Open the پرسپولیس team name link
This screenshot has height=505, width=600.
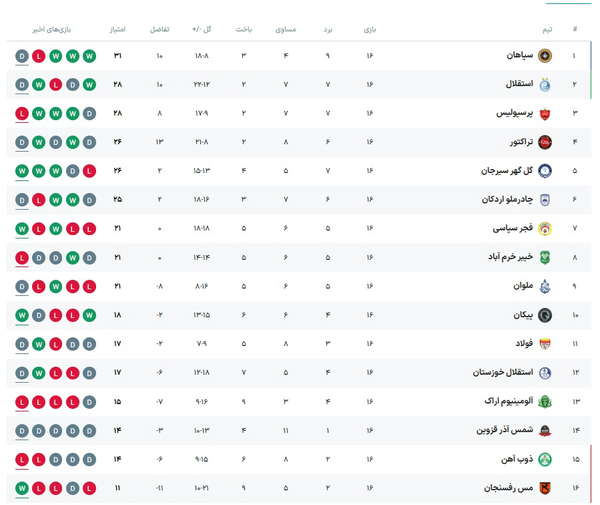coord(514,113)
